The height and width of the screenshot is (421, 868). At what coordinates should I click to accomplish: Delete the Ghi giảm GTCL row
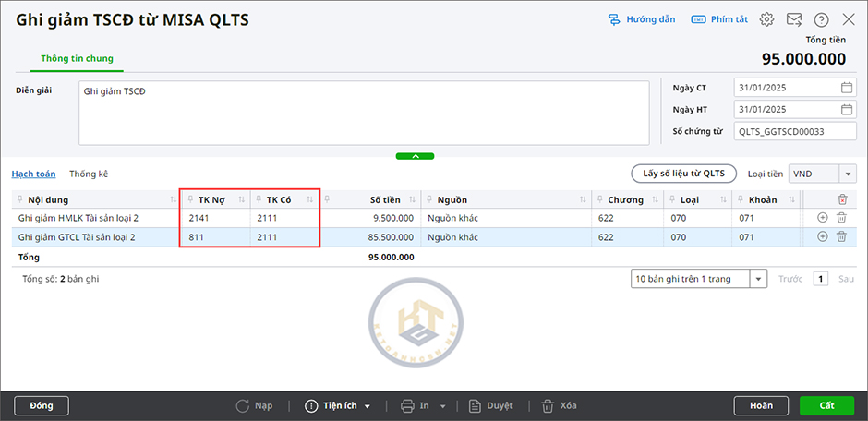point(841,237)
